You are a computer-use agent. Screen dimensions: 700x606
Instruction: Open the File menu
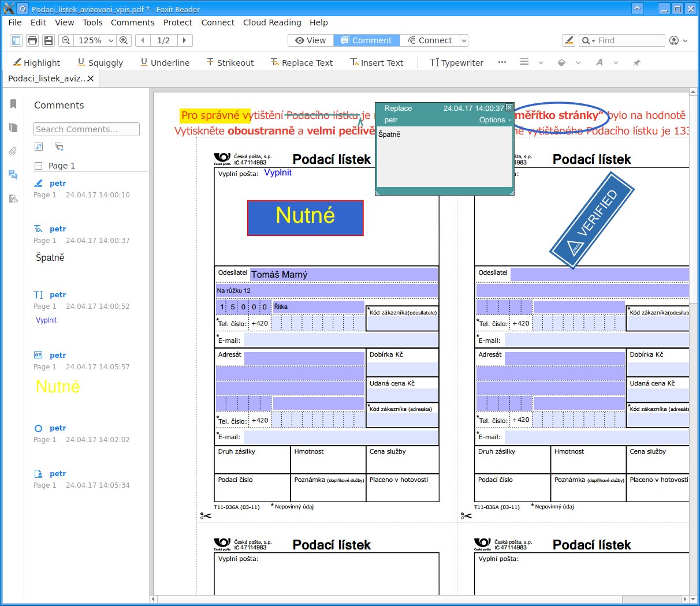15,23
